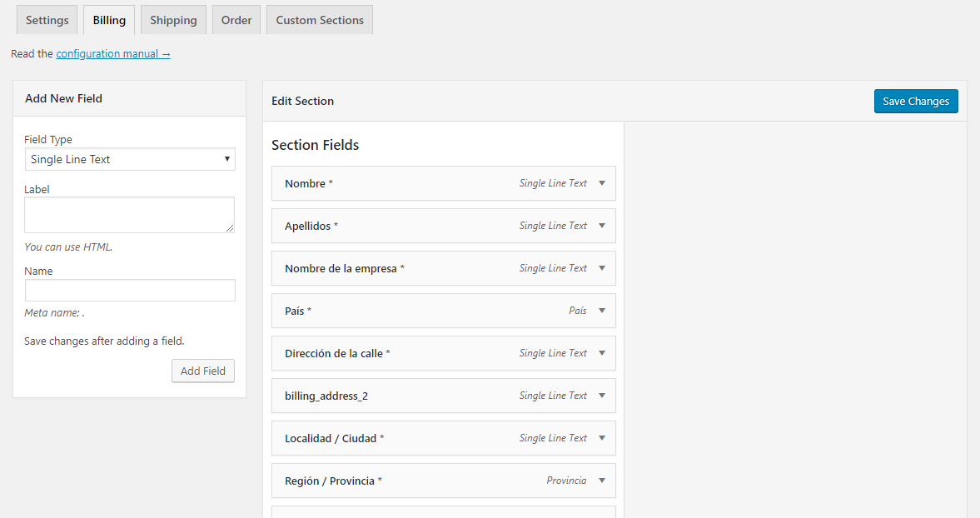
Task: Select the Edit Section header title
Action: pos(302,101)
